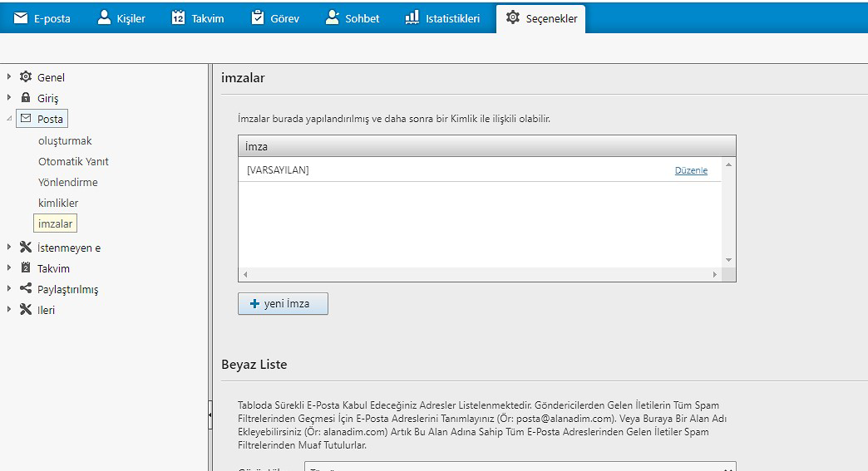Open Yönlendirme settings page
The width and height of the screenshot is (868, 471).
[x=67, y=182]
